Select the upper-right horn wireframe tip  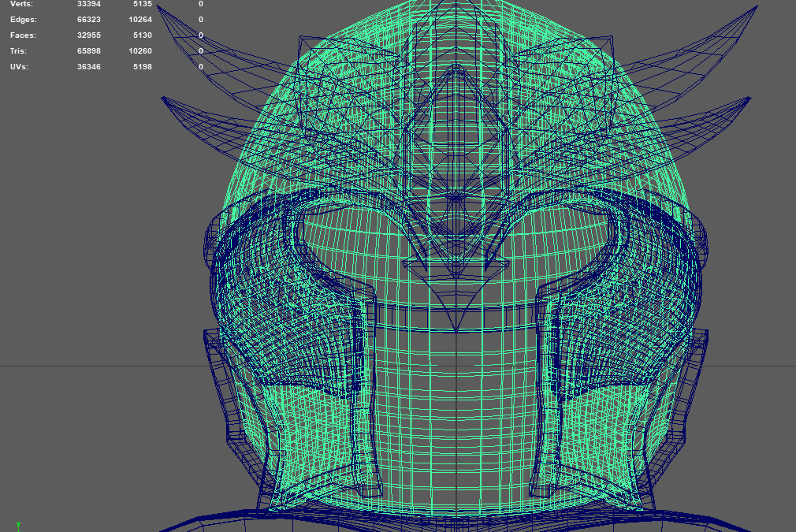pyautogui.click(x=753, y=8)
